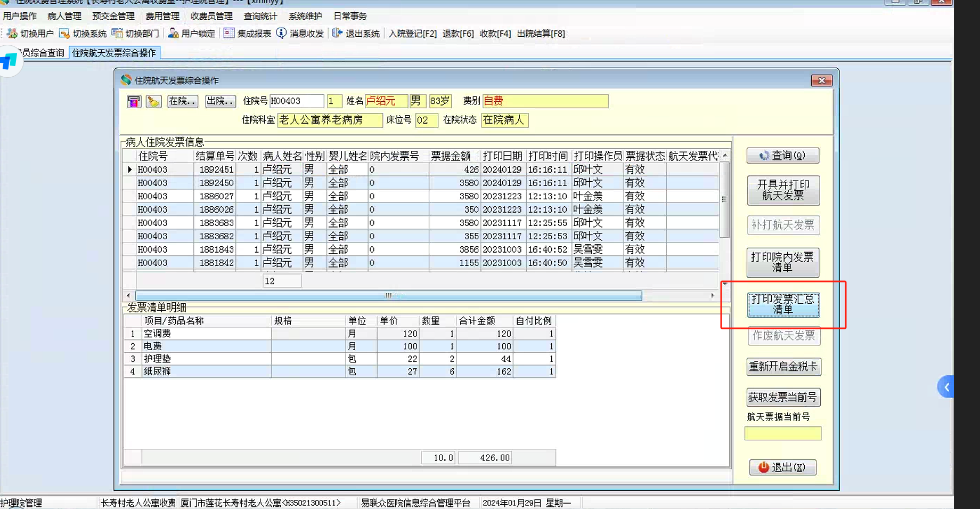Select invoice row with 结算单号 1892451

point(421,169)
